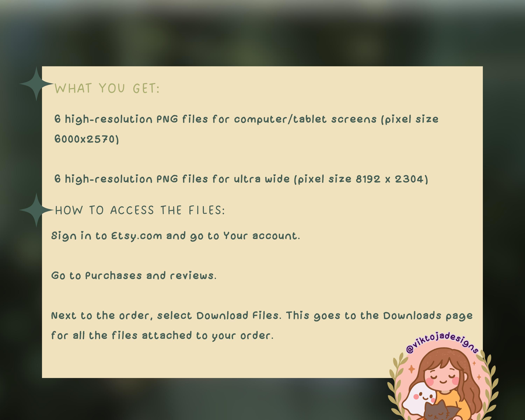This screenshot has width=525, height=420.
Task: Click the ultra wide PNG files line
Action: pyautogui.click(x=241, y=179)
